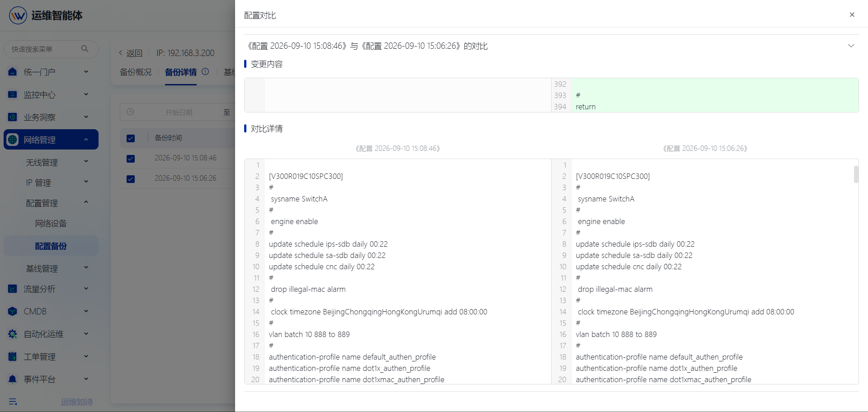Image resolution: width=868 pixels, height=412 pixels.
Task: Open the 工单管理 clipboard icon
Action: 13,356
